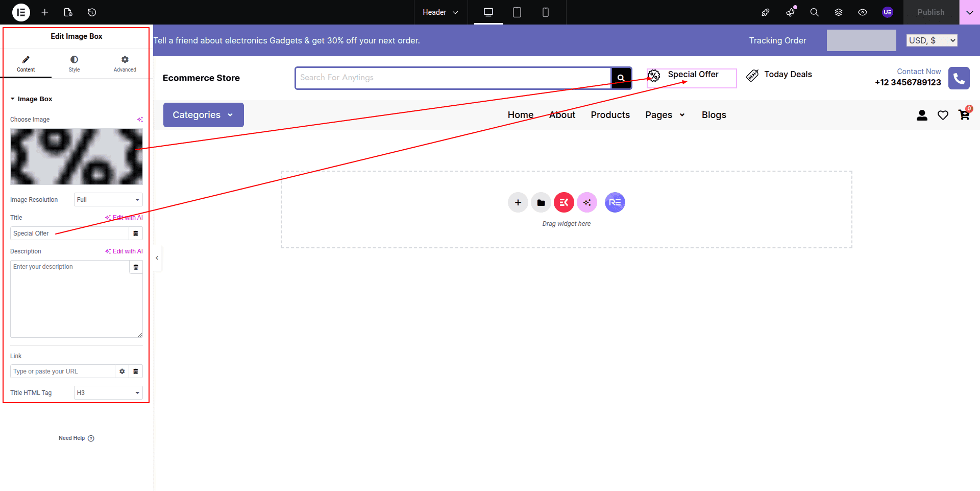Viewport: 980px width, 491px height.
Task: Switch to the Advanced tab
Action: tap(125, 64)
